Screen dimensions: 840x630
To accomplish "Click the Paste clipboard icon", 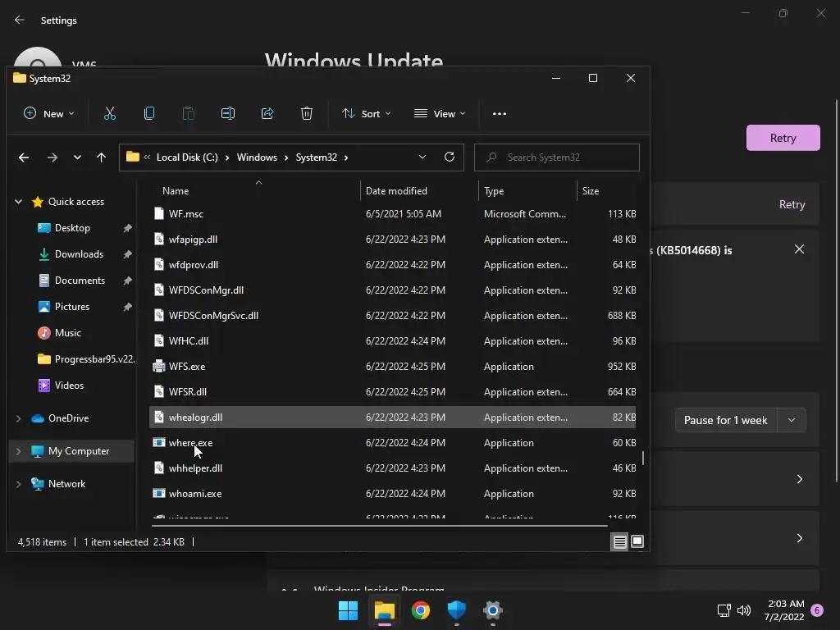I will [x=189, y=113].
